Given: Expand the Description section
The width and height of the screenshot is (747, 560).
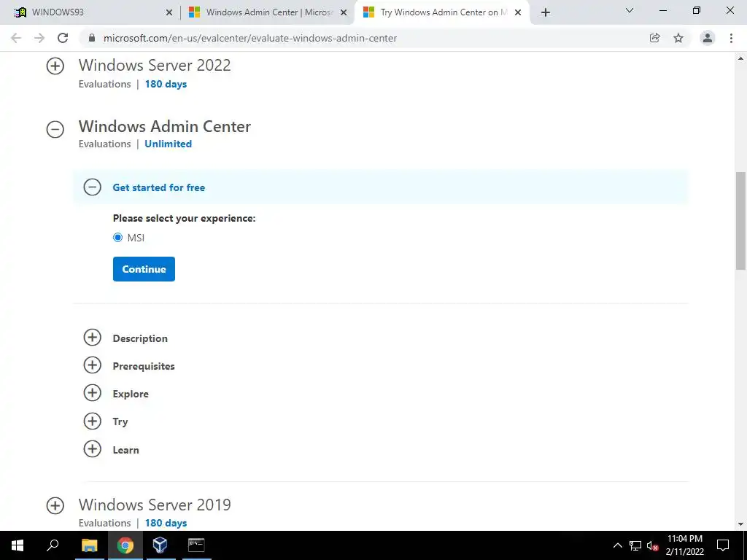Looking at the screenshot, I should point(93,337).
